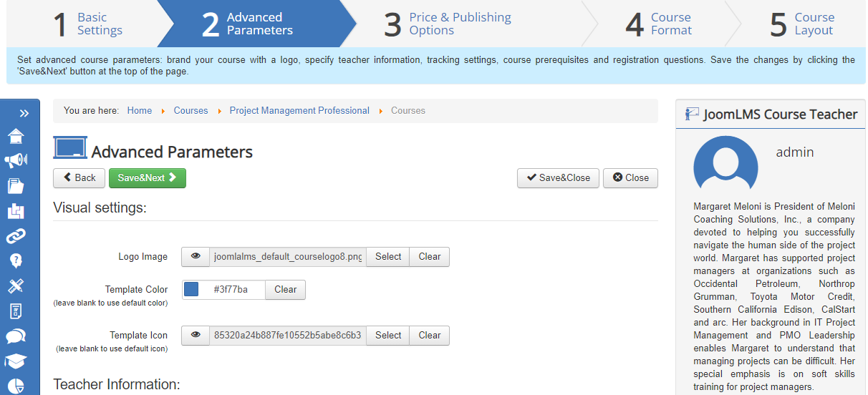Expand the left sidebar with double chevron
This screenshot has width=868, height=395.
(24, 113)
